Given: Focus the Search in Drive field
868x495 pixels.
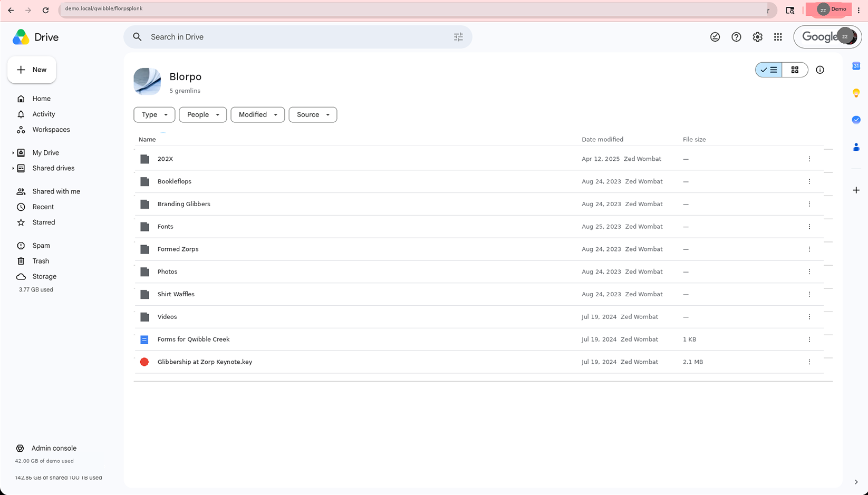Looking at the screenshot, I should click(298, 37).
